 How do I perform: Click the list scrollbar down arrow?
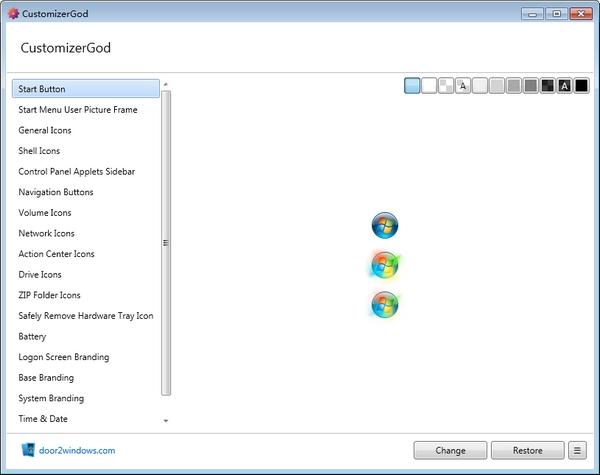(166, 421)
